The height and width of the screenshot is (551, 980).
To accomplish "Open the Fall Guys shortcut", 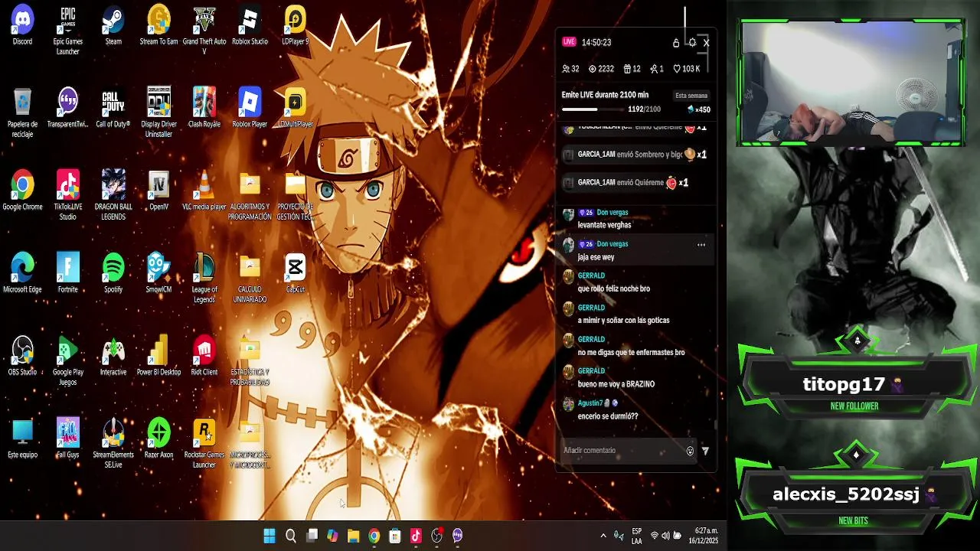I will (x=67, y=439).
